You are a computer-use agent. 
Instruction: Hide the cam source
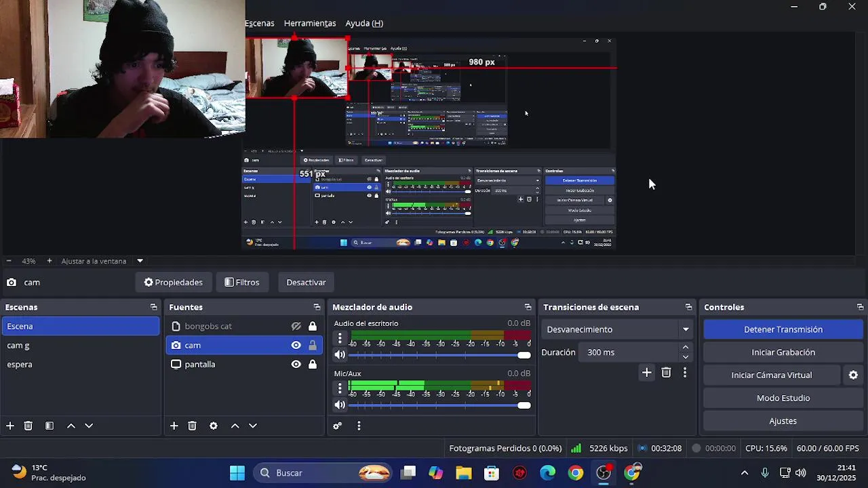click(x=296, y=345)
